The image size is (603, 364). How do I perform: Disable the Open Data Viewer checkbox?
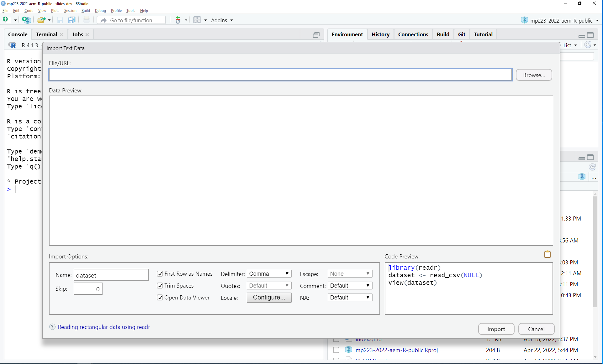point(160,298)
